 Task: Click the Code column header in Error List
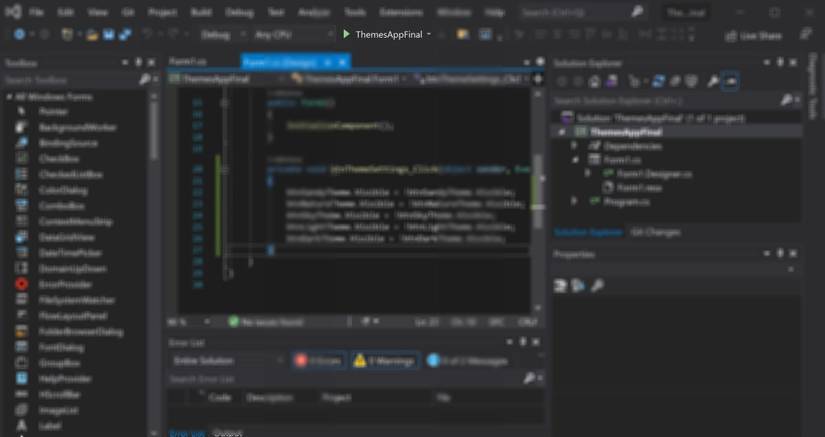(220, 398)
